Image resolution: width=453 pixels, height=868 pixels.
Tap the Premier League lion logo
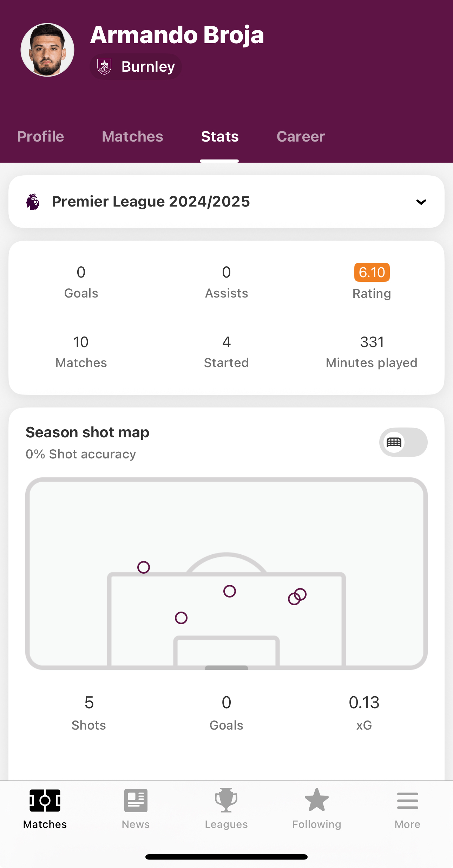[x=33, y=202]
